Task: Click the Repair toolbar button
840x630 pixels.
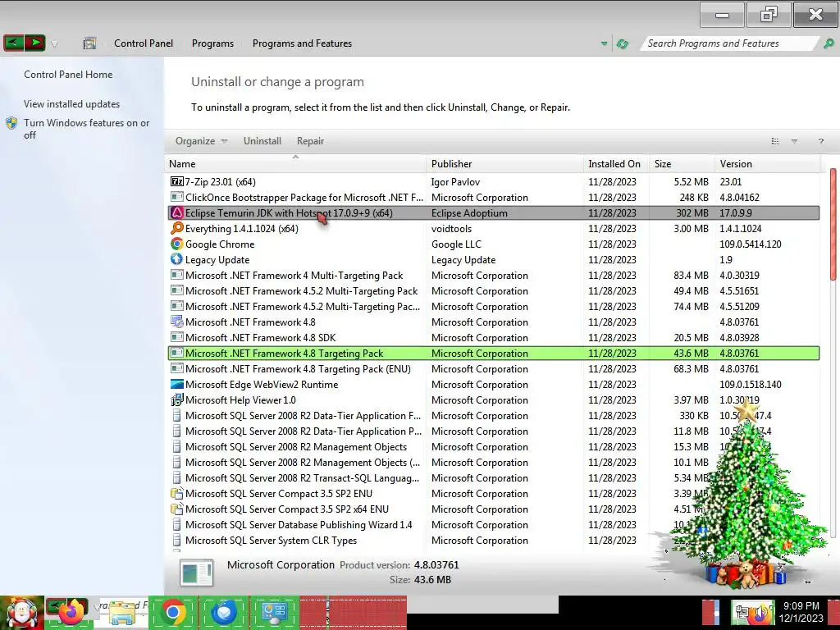Action: [x=310, y=141]
